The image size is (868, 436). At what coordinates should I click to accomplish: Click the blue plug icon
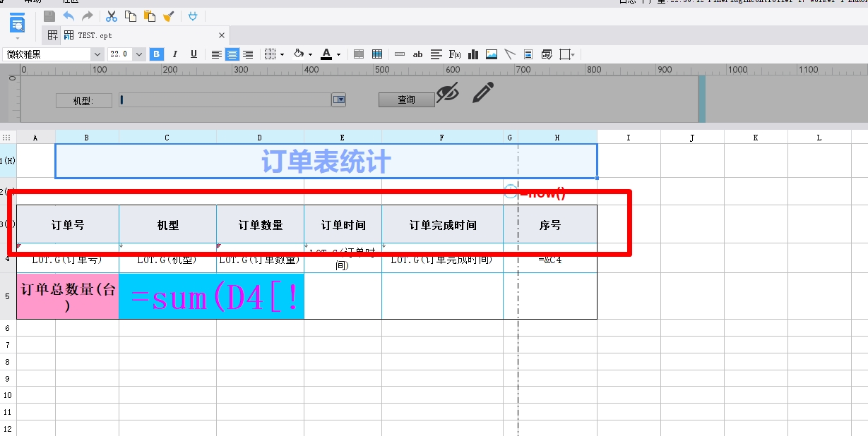(x=193, y=16)
